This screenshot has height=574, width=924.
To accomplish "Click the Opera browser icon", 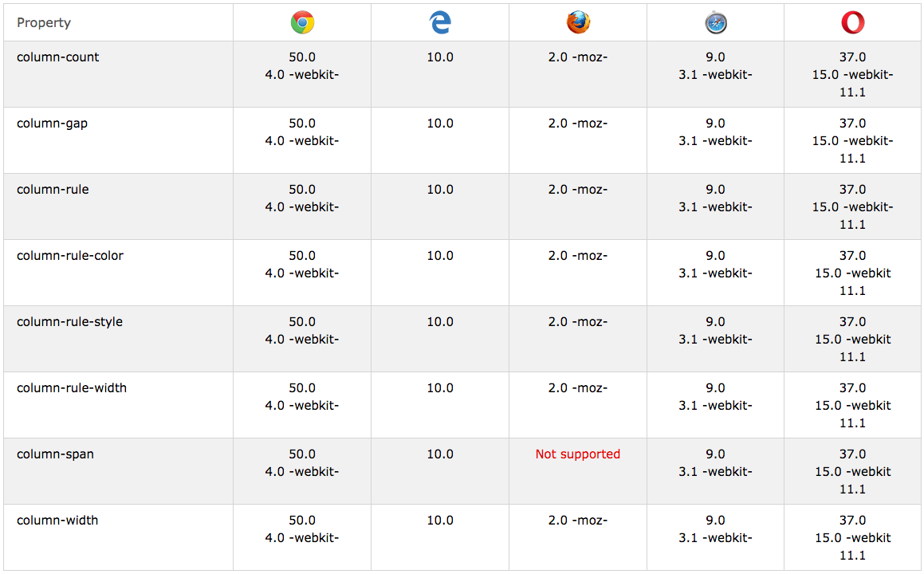I will 853,22.
